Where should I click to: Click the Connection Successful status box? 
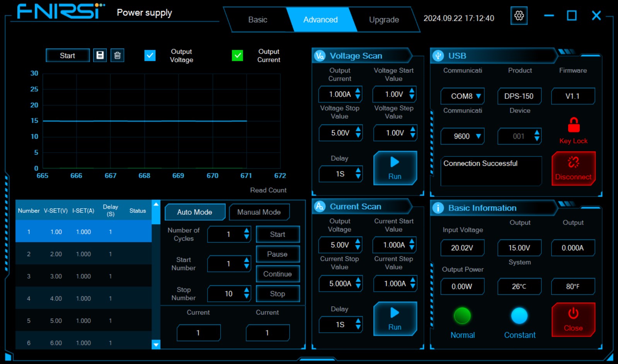[x=491, y=171]
